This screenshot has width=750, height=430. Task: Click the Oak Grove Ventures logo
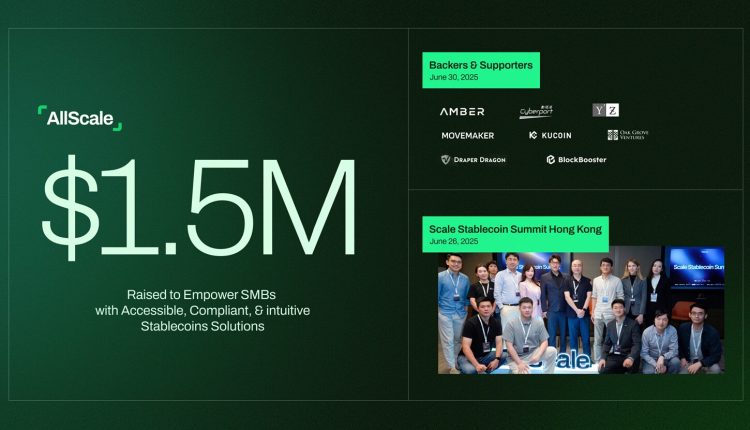(x=628, y=135)
